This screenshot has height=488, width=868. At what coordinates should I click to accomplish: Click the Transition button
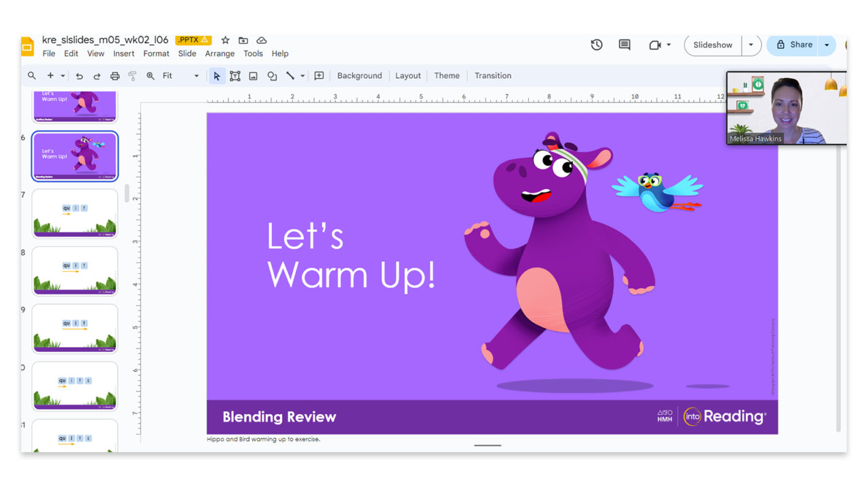coord(493,76)
